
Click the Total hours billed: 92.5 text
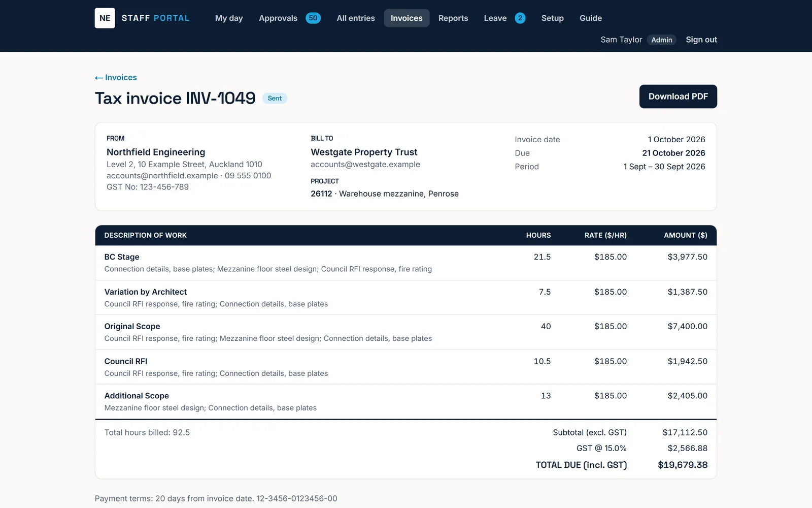(x=147, y=432)
